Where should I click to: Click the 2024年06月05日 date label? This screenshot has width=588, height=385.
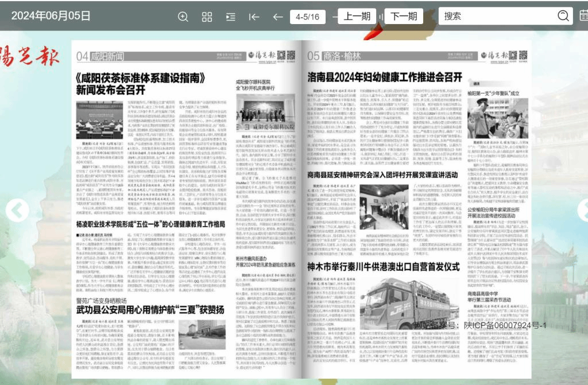(51, 15)
